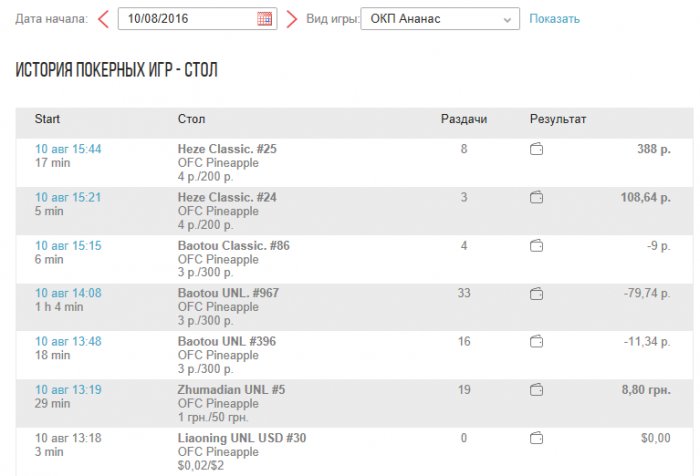Open hand history icon for Baotou Classic #86
The width and height of the screenshot is (700, 476).
tap(537, 245)
